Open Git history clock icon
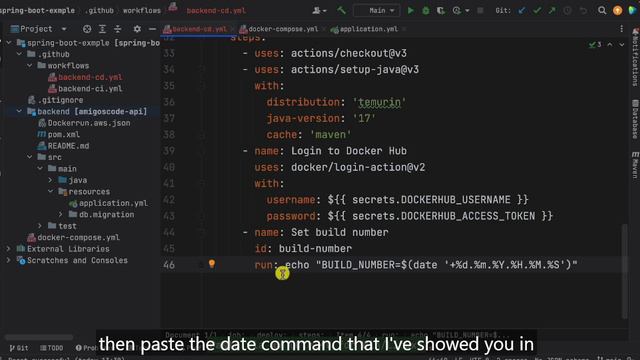Screen dimensions: 640x360 coord(567,11)
